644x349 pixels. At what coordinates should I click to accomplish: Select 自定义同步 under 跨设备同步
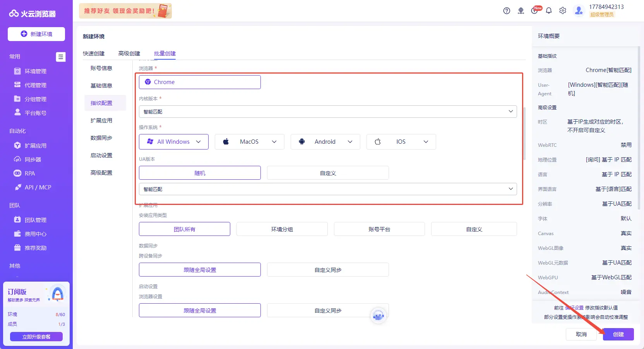[328, 270]
